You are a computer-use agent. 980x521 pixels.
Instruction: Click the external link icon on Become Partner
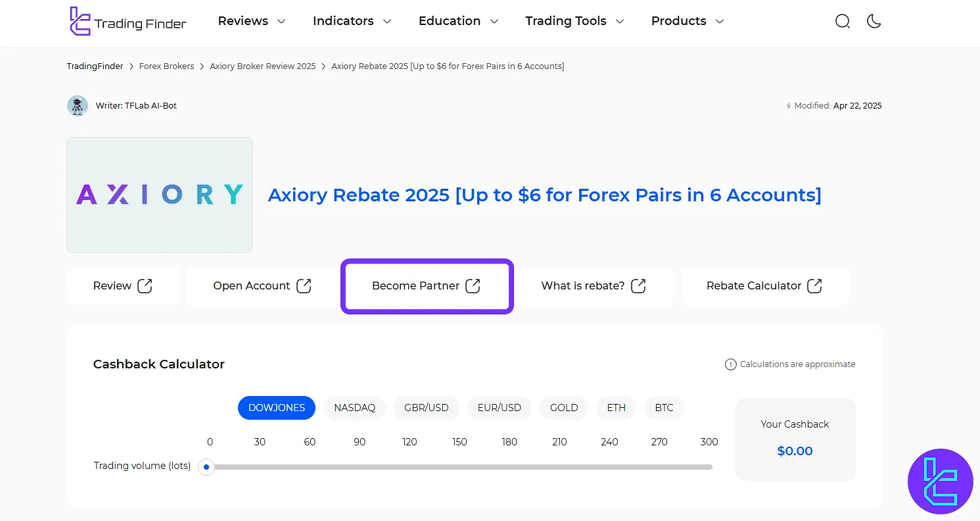pyautogui.click(x=473, y=286)
